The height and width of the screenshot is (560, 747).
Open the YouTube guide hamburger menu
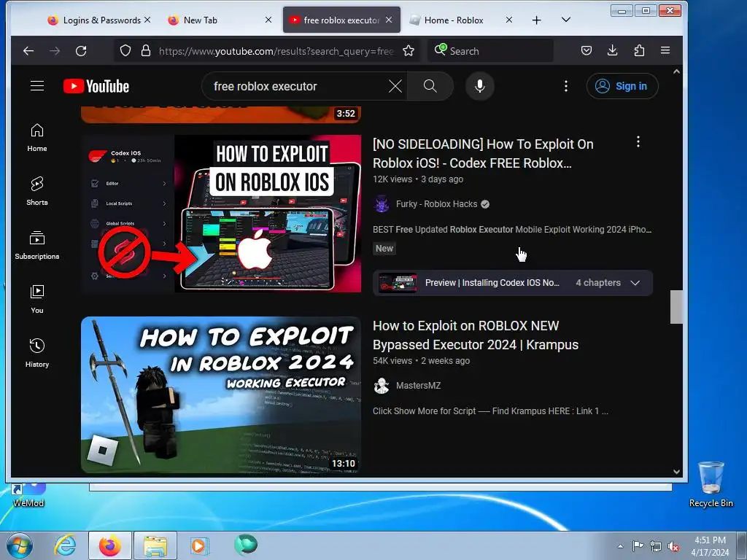click(x=37, y=86)
